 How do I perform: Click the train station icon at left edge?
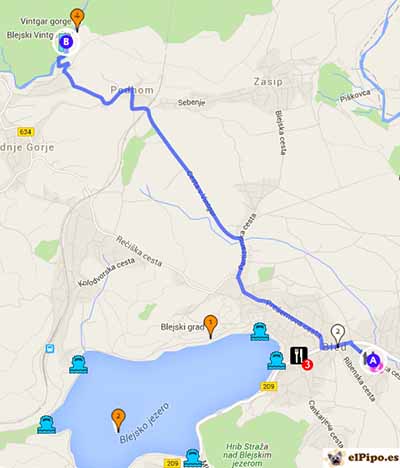point(50,349)
